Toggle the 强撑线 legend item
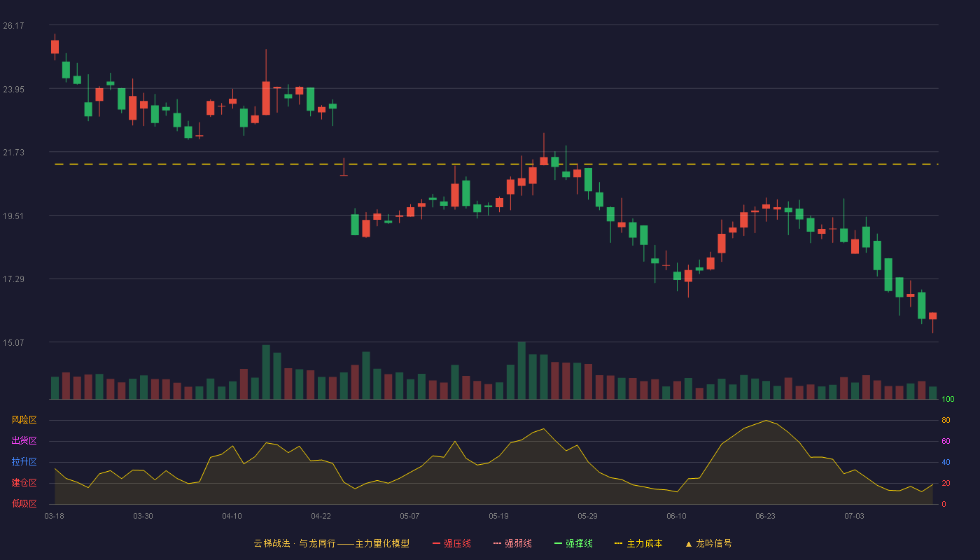 pos(573,543)
